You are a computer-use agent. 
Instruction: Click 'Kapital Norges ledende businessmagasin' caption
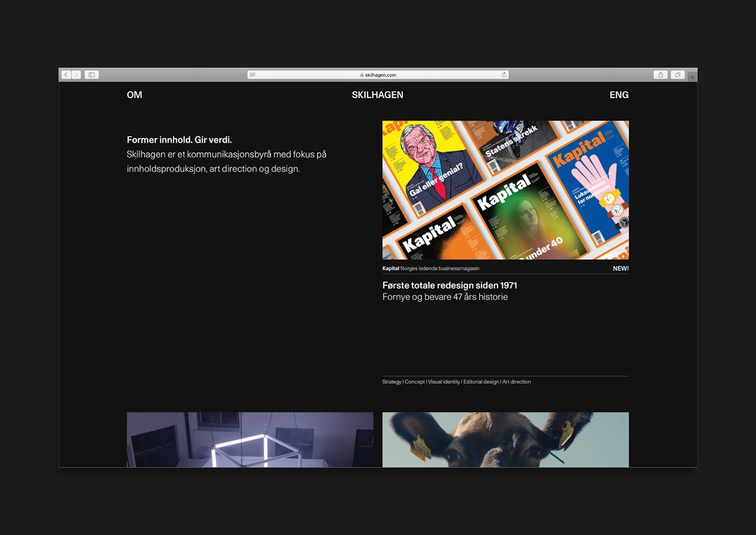pyautogui.click(x=431, y=269)
